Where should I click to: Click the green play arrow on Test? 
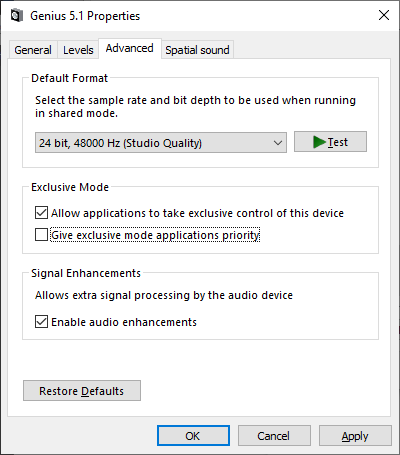pos(319,142)
